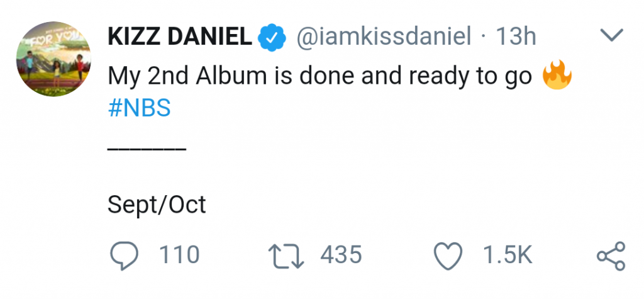Viewport: 644px width, 299px height.
Task: Show the 435 retweets count
Action: click(x=341, y=255)
